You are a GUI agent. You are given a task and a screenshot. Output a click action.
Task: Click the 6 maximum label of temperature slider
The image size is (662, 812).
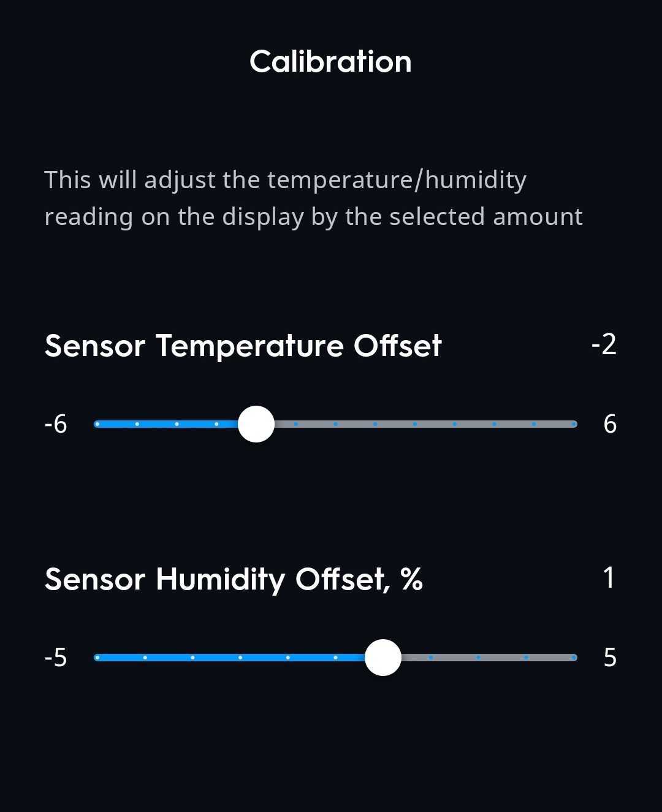pos(609,424)
